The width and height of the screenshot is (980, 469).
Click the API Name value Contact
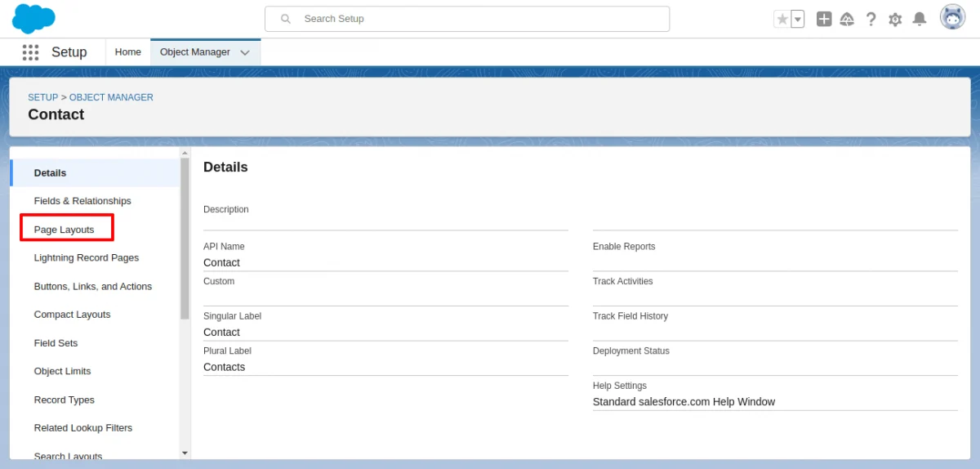(221, 263)
